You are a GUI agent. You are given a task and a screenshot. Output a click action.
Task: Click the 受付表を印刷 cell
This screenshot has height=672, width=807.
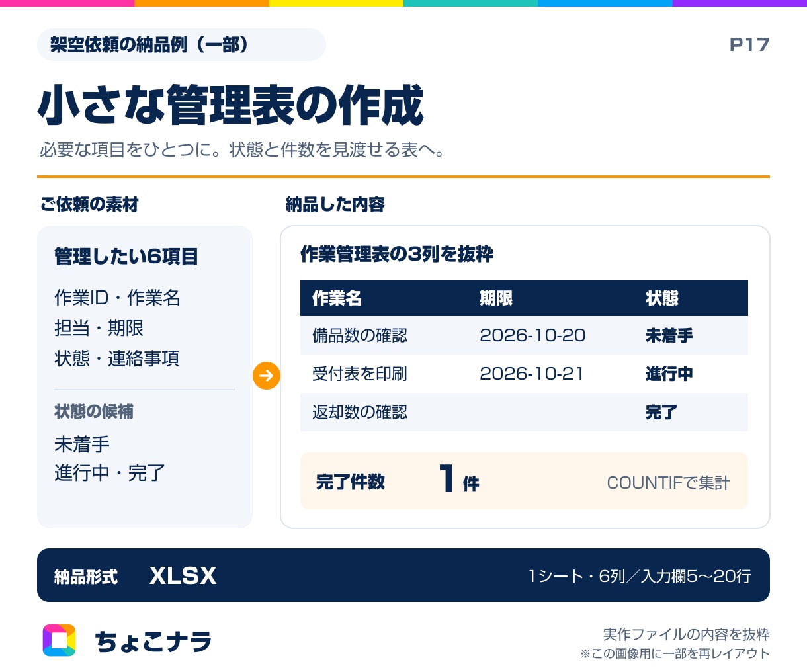360,374
